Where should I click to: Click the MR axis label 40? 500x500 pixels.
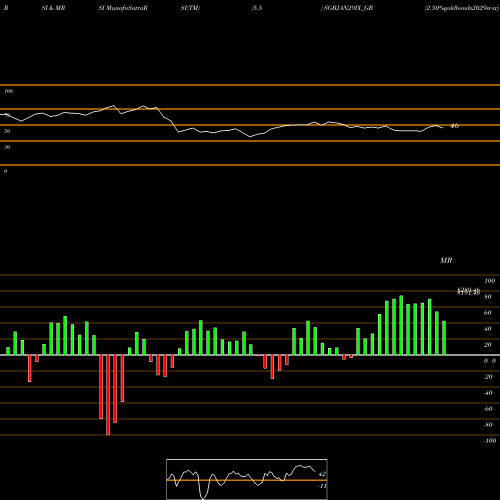(x=487, y=329)
